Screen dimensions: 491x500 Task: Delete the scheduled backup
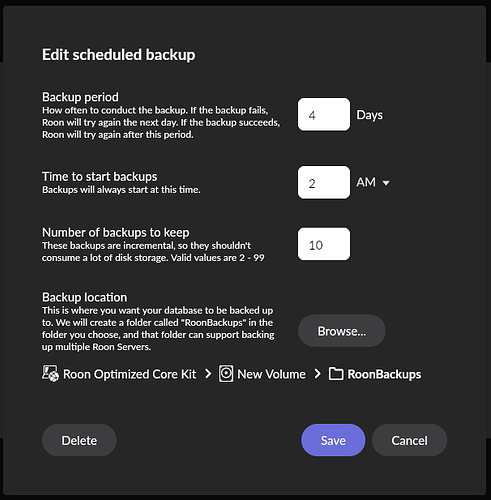[79, 440]
